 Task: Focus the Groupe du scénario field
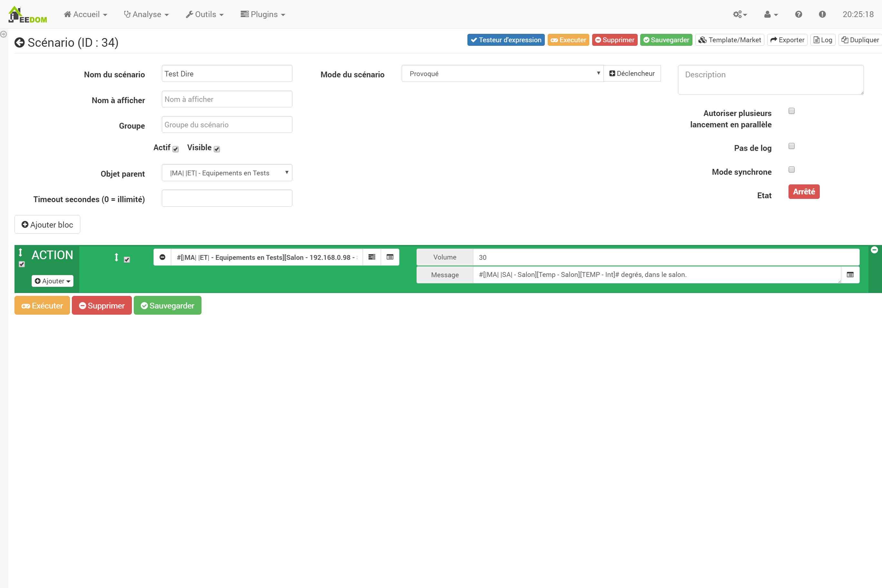227,124
